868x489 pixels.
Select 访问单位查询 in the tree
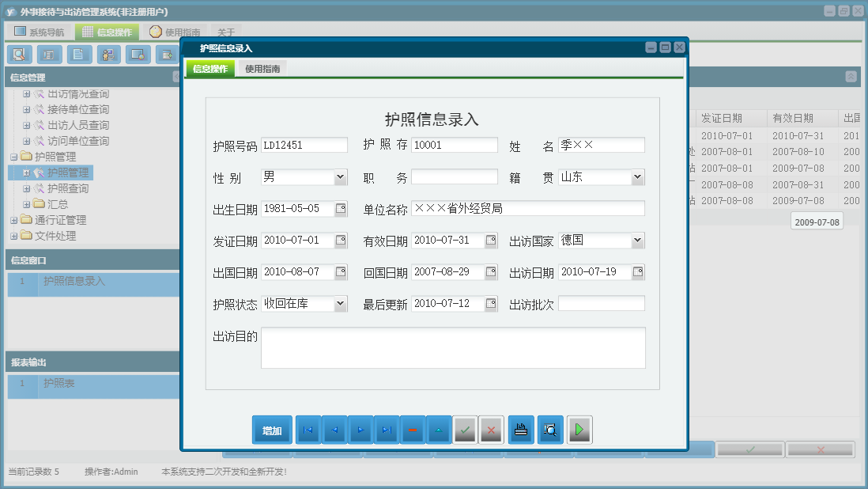coord(78,141)
